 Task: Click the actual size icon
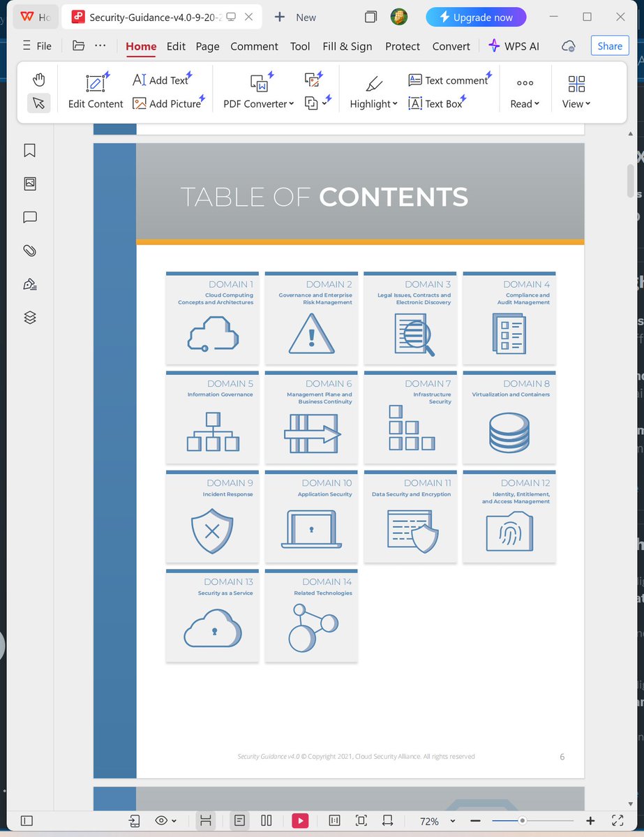tap(334, 821)
